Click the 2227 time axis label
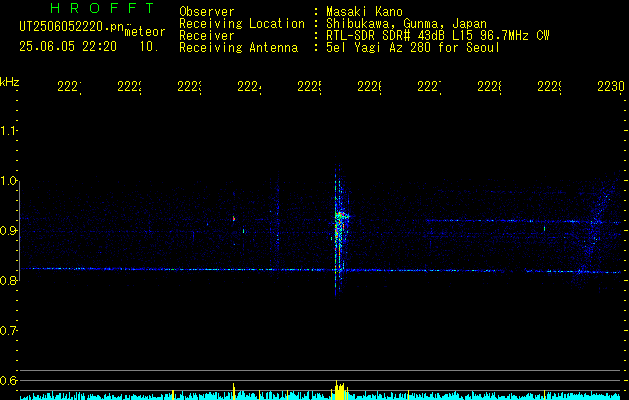629x400 pixels. point(429,87)
